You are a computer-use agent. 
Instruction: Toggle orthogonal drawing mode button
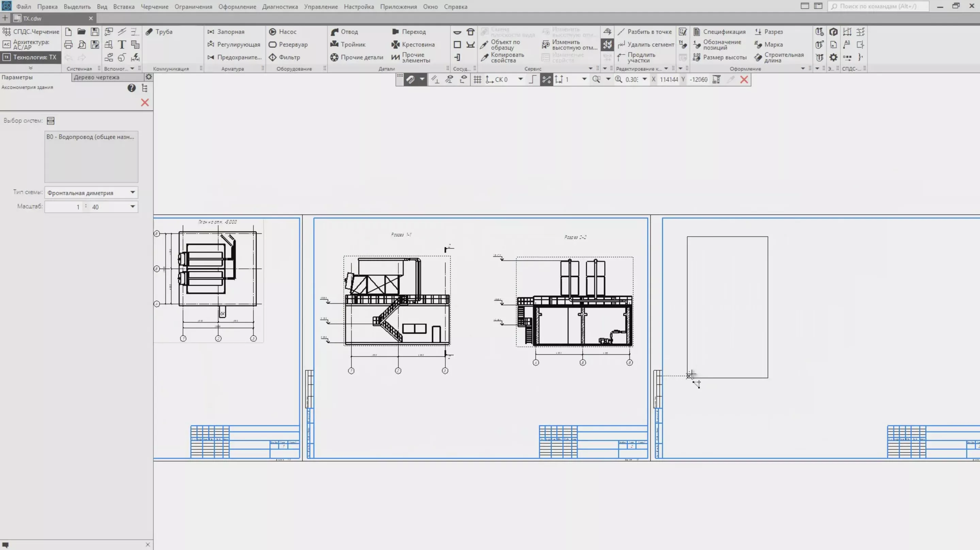532,80
